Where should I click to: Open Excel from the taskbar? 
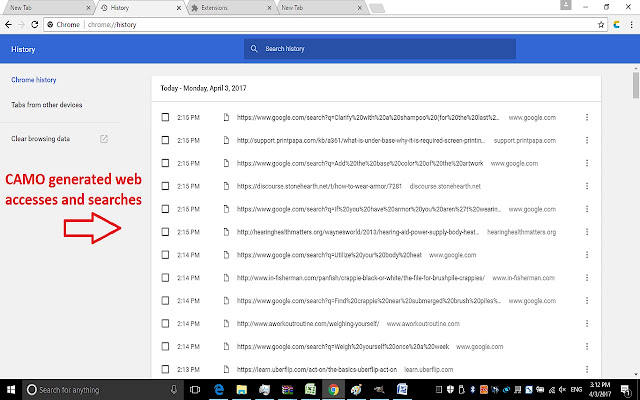[311, 389]
